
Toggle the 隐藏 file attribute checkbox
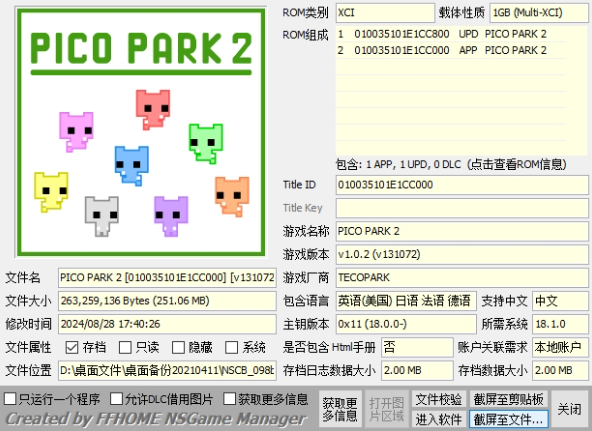click(178, 347)
